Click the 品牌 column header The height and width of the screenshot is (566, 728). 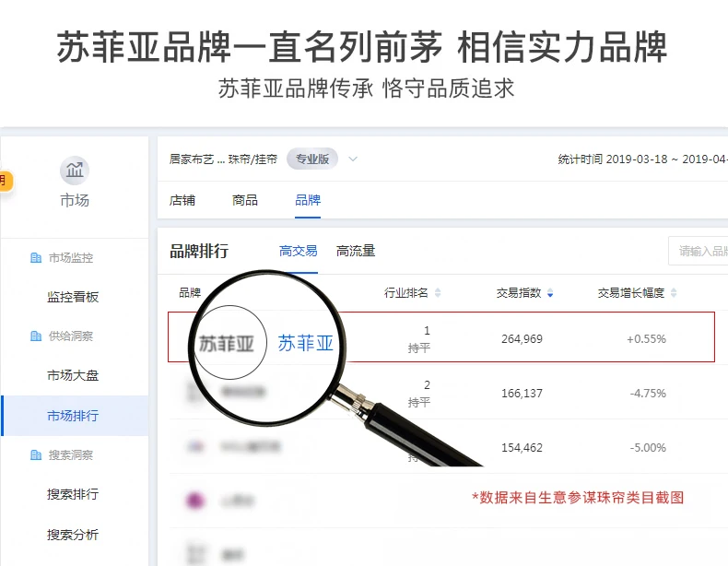(190, 292)
